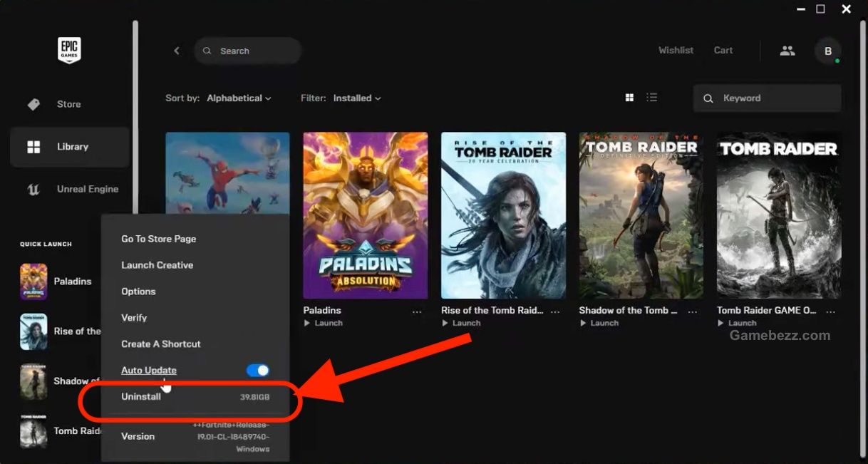The width and height of the screenshot is (868, 464).
Task: Launch Shadow of the Tomb Raider quick launch icon
Action: click(x=33, y=381)
